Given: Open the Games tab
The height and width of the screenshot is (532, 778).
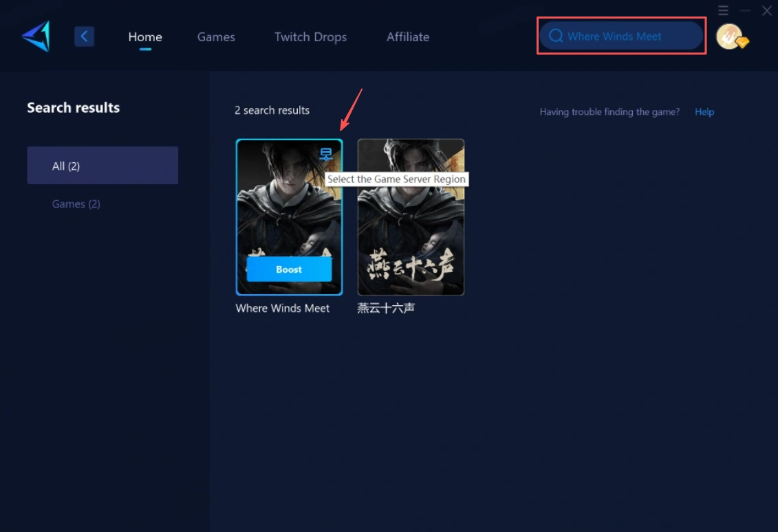Looking at the screenshot, I should (x=216, y=37).
